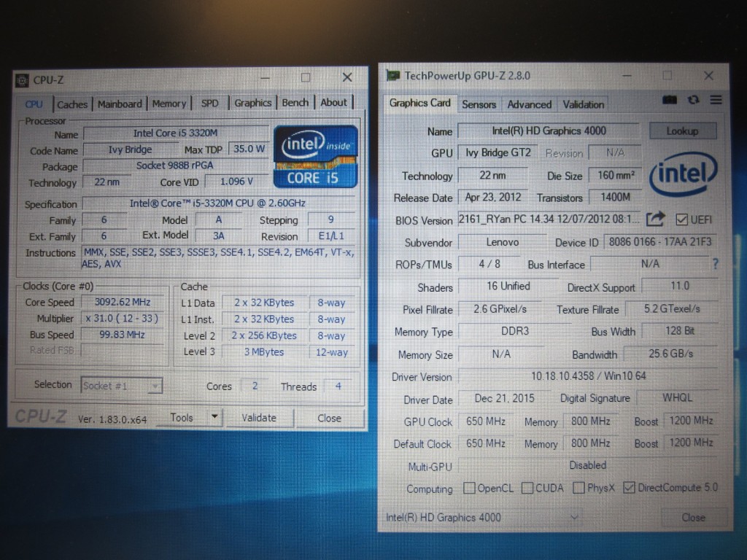Click the Digital Signature WHQL value
The width and height of the screenshot is (747, 560).
point(678,397)
